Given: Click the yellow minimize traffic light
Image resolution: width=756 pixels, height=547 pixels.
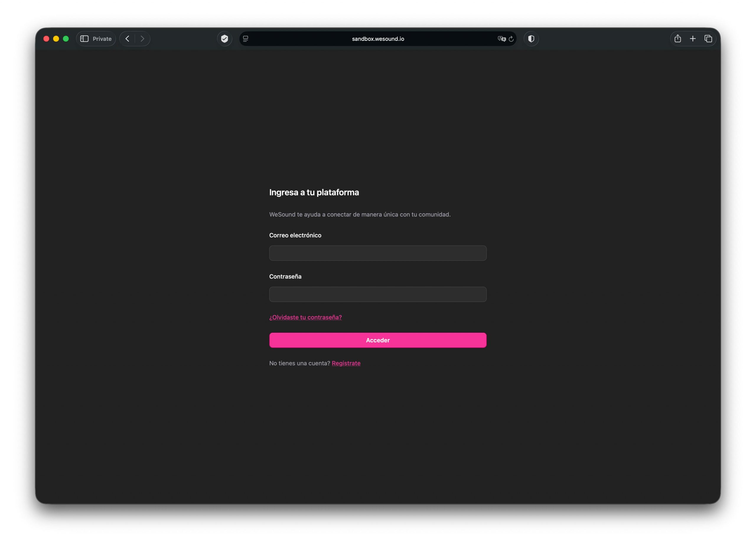Looking at the screenshot, I should [56, 39].
